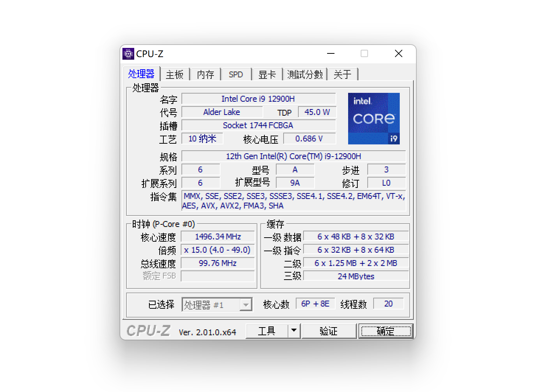Image resolution: width=541 pixels, height=392 pixels.
Task: Click the 修订 value L0
Action: pos(386,183)
